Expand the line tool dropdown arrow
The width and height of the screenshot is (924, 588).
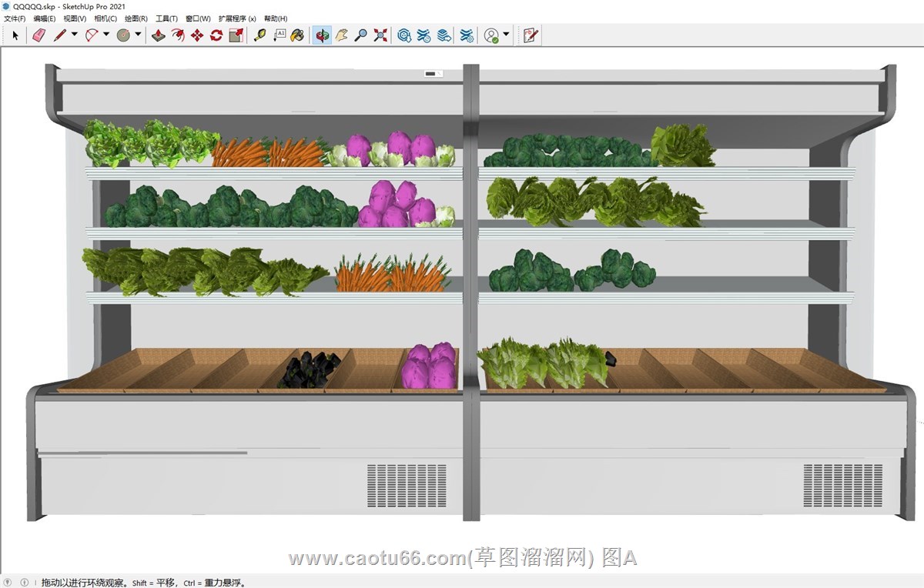(75, 35)
